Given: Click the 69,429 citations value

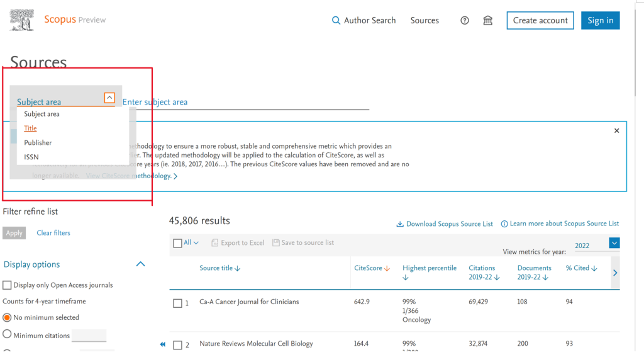Looking at the screenshot, I should click(x=479, y=302).
